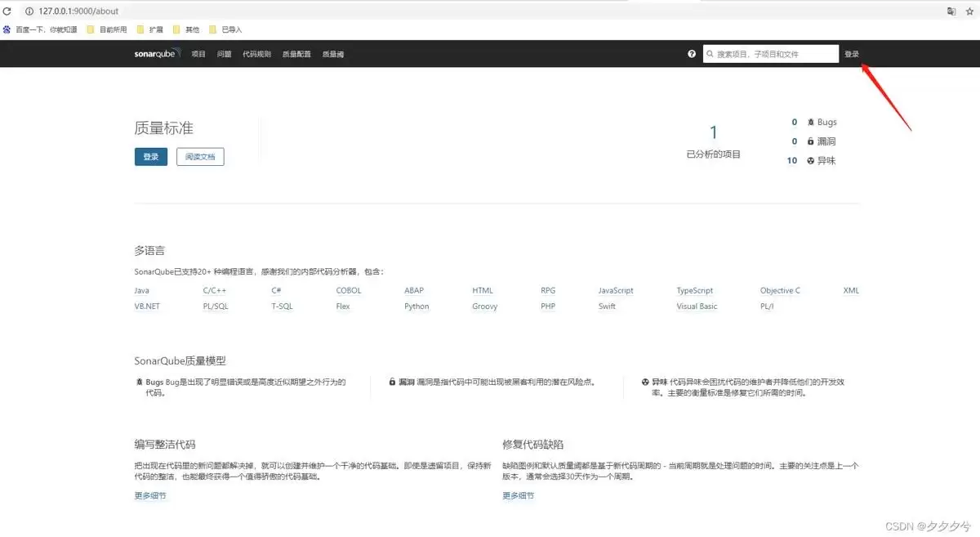Click the PHP language link
The height and width of the screenshot is (537, 980).
click(x=548, y=307)
